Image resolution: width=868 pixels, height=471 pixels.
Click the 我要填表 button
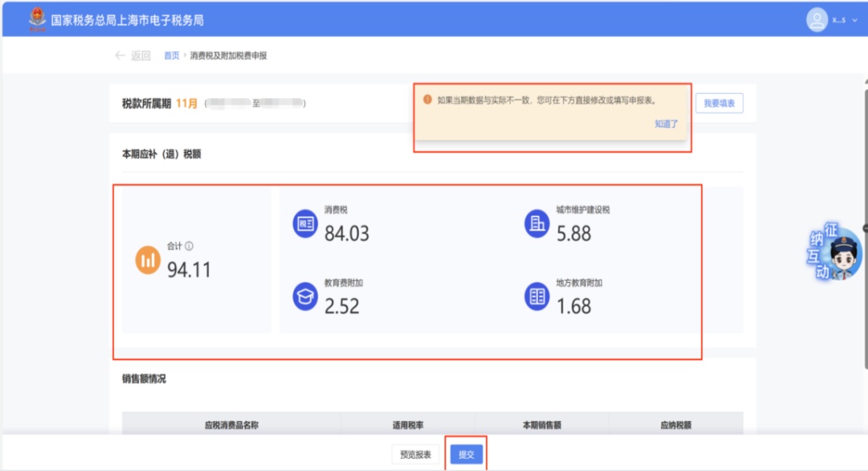coord(719,103)
